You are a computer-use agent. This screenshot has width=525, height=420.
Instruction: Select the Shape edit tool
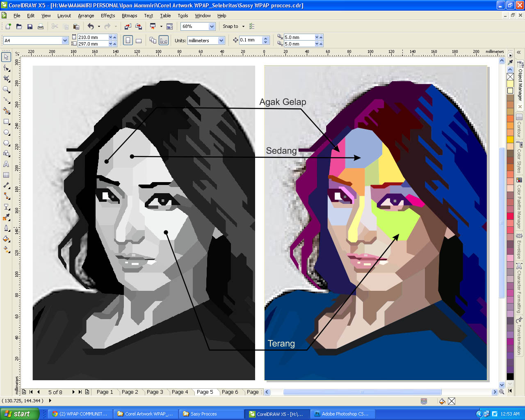(6, 68)
